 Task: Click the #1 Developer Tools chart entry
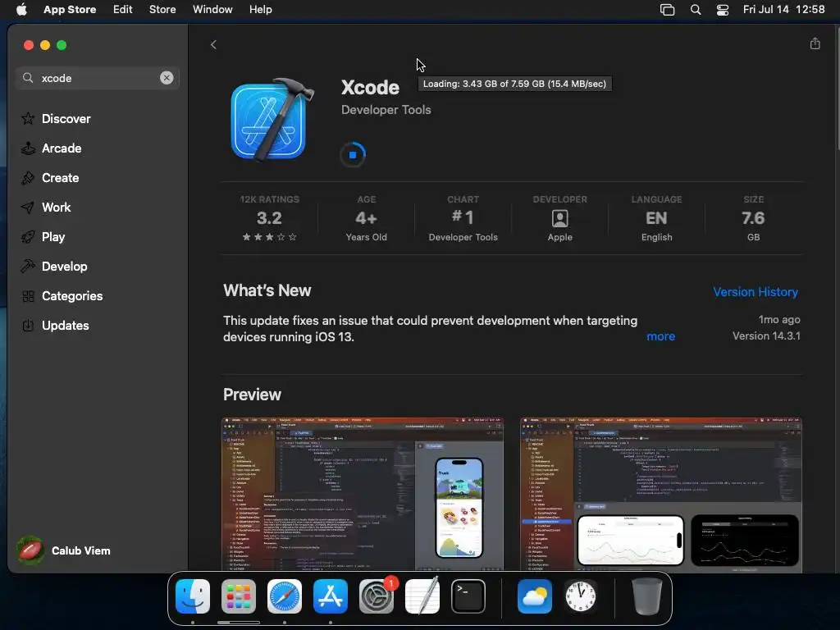463,218
